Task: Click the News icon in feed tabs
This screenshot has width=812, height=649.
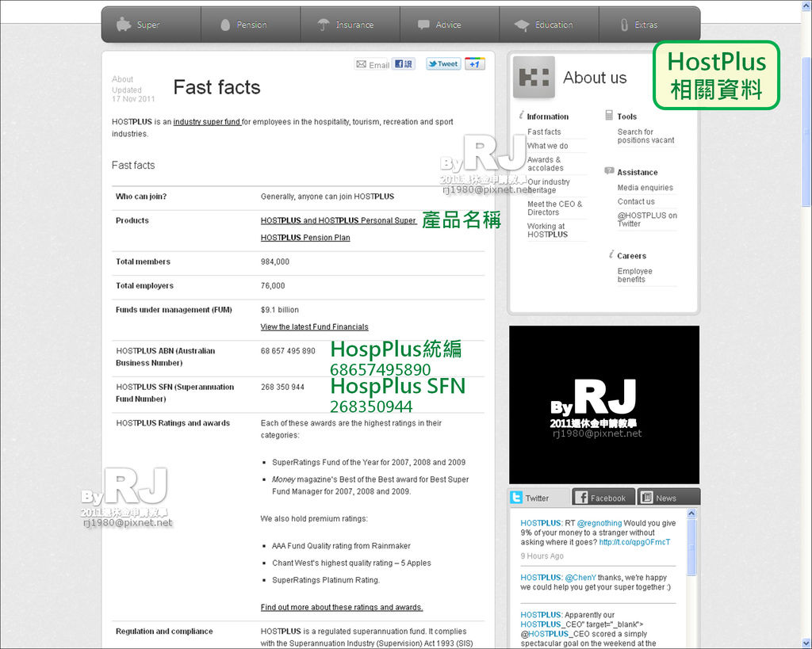Action: (646, 498)
